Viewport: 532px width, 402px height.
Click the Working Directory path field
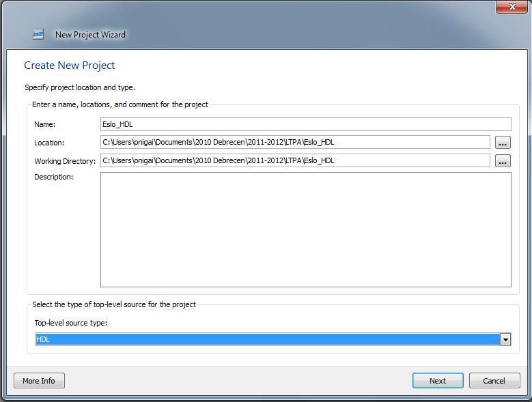(295, 160)
